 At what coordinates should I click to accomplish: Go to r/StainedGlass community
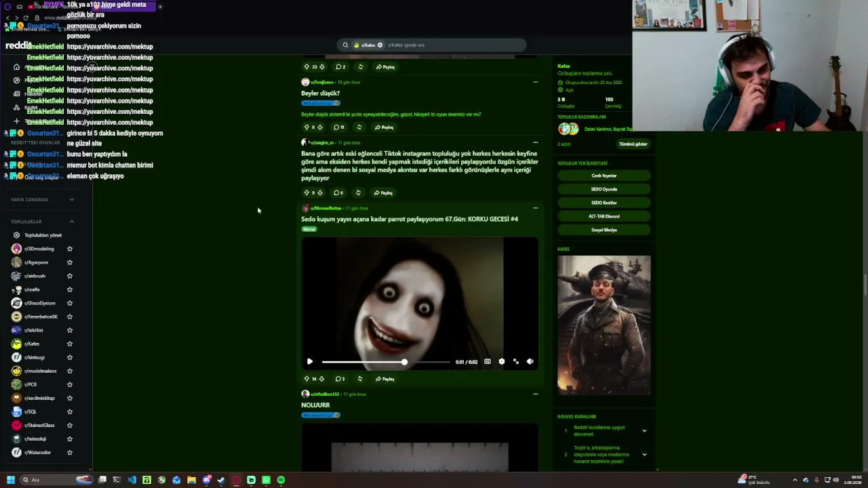39,425
